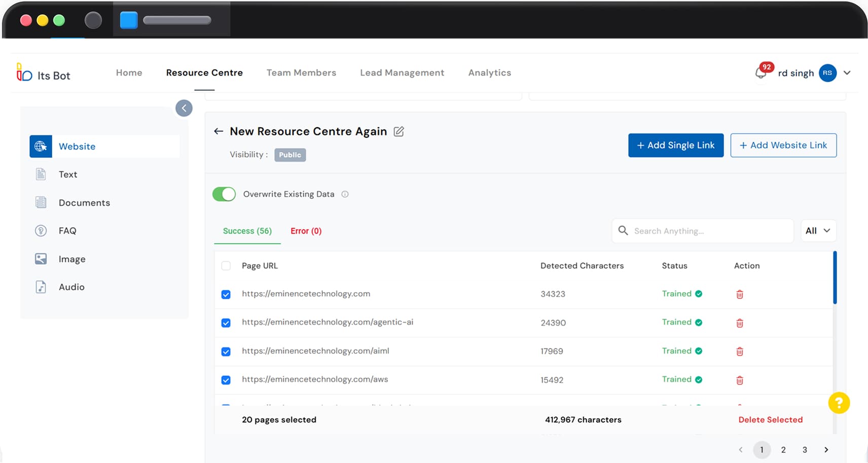Screen dimensions: 868x463
Task: Select page 1 in pagination
Action: [x=762, y=450]
